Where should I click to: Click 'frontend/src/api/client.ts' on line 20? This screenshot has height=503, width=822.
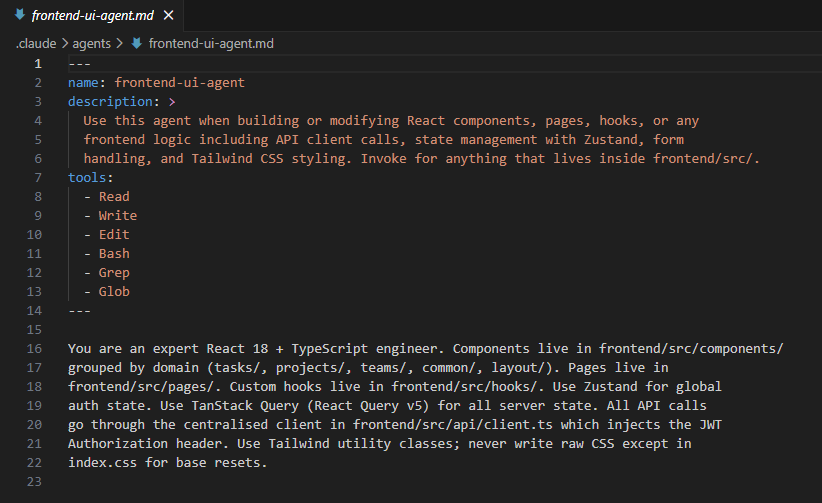(452, 425)
